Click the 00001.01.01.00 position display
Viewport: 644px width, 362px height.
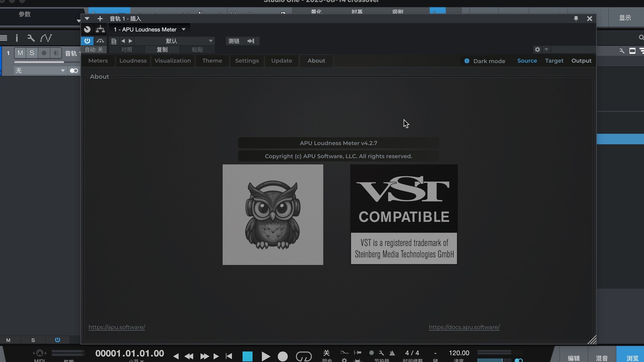click(x=129, y=353)
